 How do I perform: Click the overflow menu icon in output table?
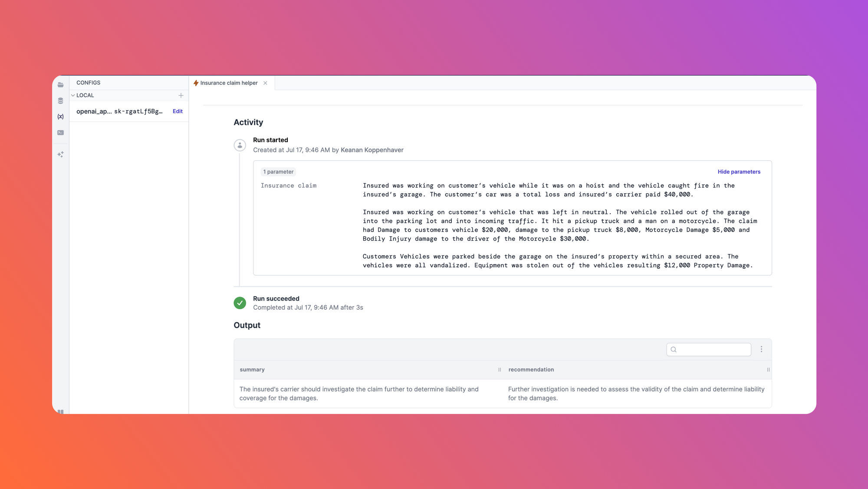pyautogui.click(x=761, y=349)
